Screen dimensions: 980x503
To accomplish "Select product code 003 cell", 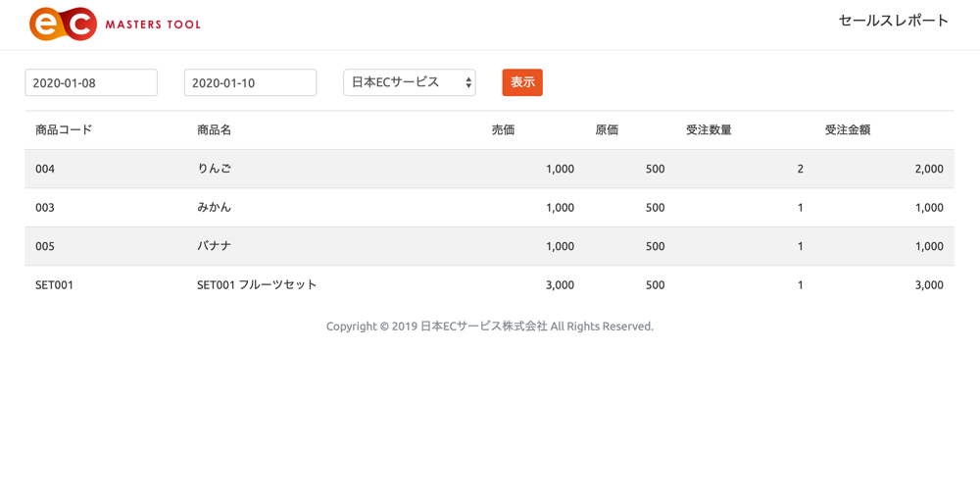I will click(45, 208).
